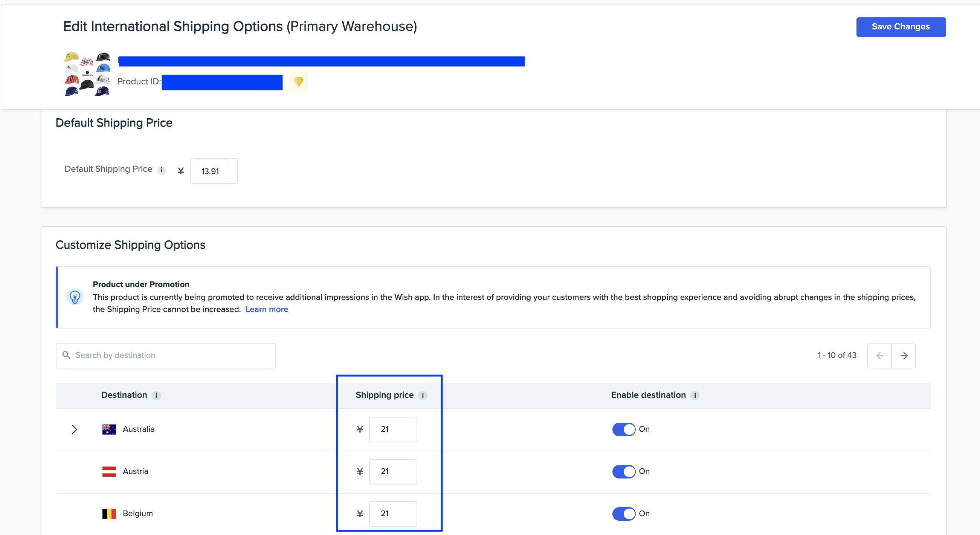Click info icon next to Enable destination header
Screen dimensions: 980x535
695,395
